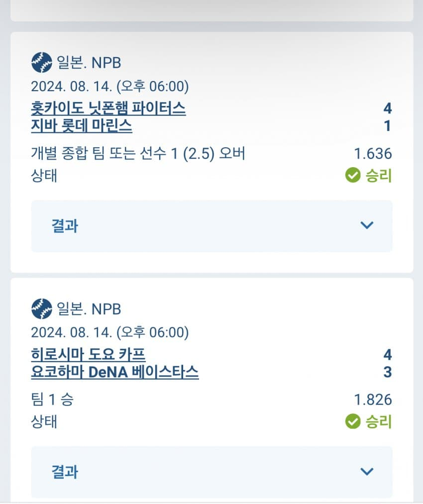Open the 요코하마 DeNA 베이스타스 team link
Image resolution: width=423 pixels, height=504 pixels.
point(114,372)
